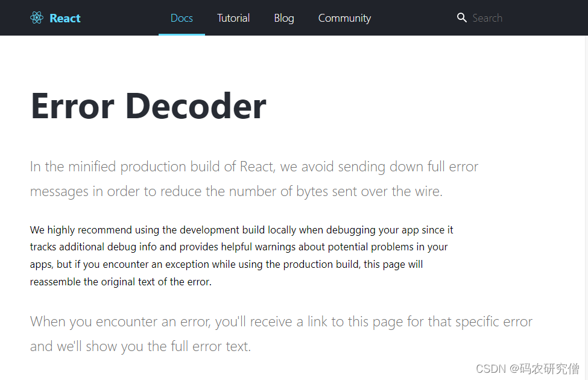Image resolution: width=588 pixels, height=380 pixels.
Task: Select the Docs navigation tab
Action: (182, 18)
